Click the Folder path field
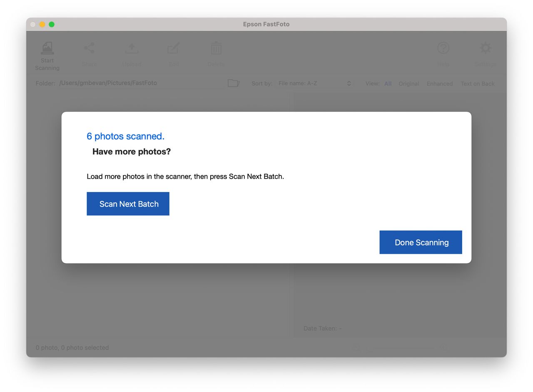Viewport: 533px width, 392px height. click(x=142, y=83)
